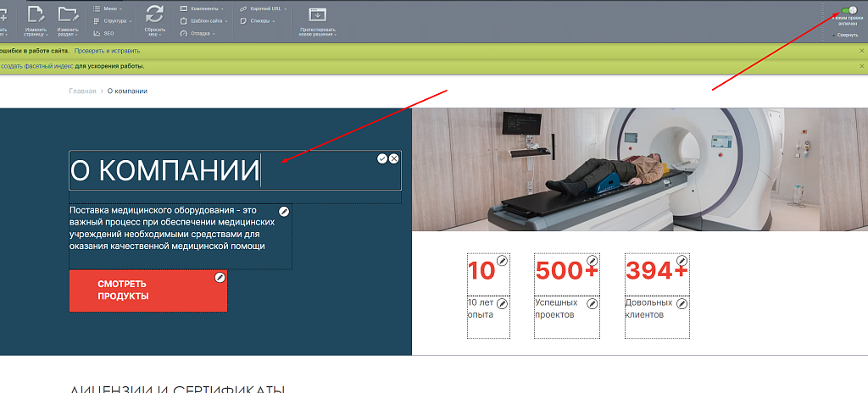868x393 pixels.
Task: Click the 'Проверить и исправить' link
Action: pyautogui.click(x=108, y=51)
